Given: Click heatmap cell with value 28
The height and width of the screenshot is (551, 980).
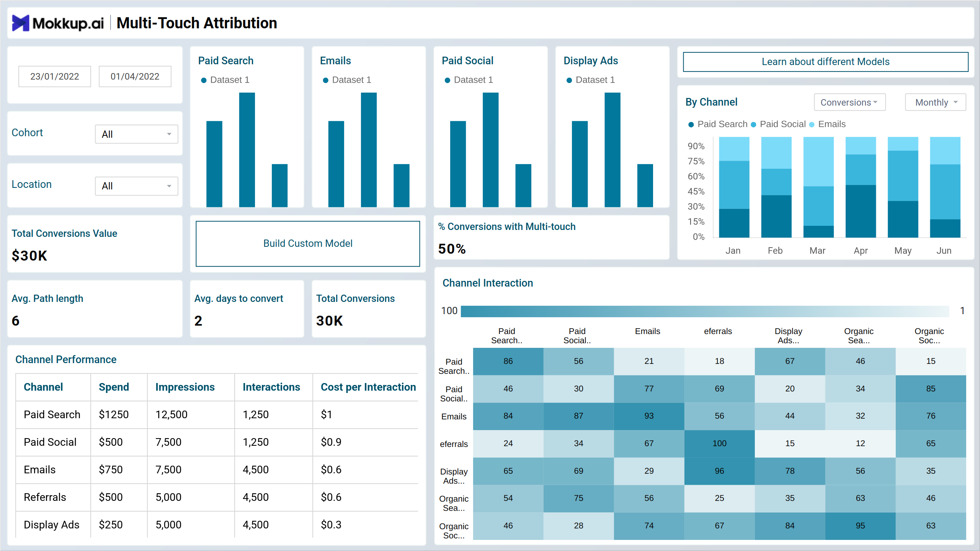Looking at the screenshot, I should (578, 526).
